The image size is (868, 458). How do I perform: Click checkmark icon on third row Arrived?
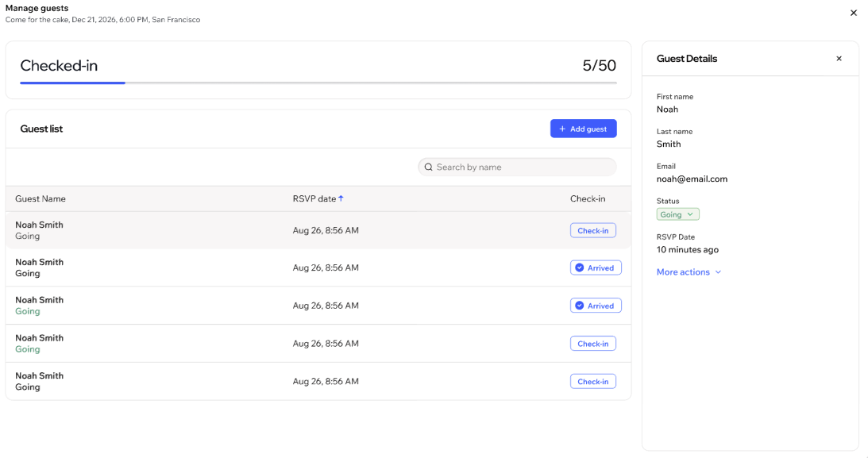(580, 306)
